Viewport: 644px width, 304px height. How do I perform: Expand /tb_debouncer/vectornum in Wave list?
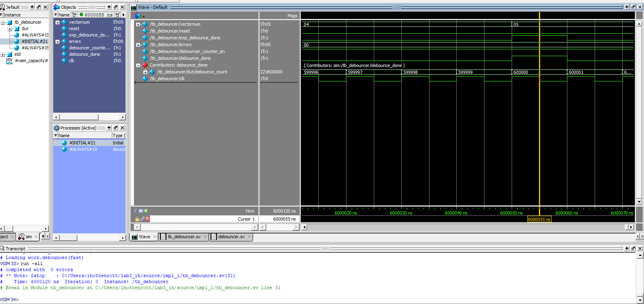coord(138,24)
